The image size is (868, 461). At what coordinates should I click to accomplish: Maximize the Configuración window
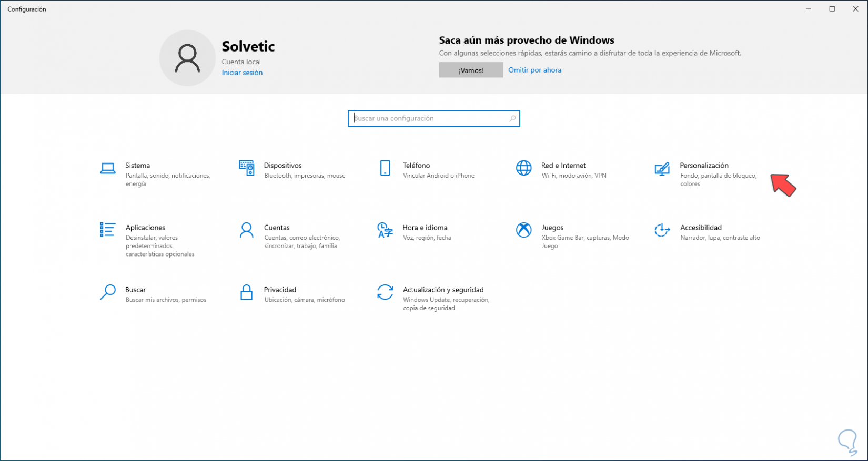tap(832, 9)
